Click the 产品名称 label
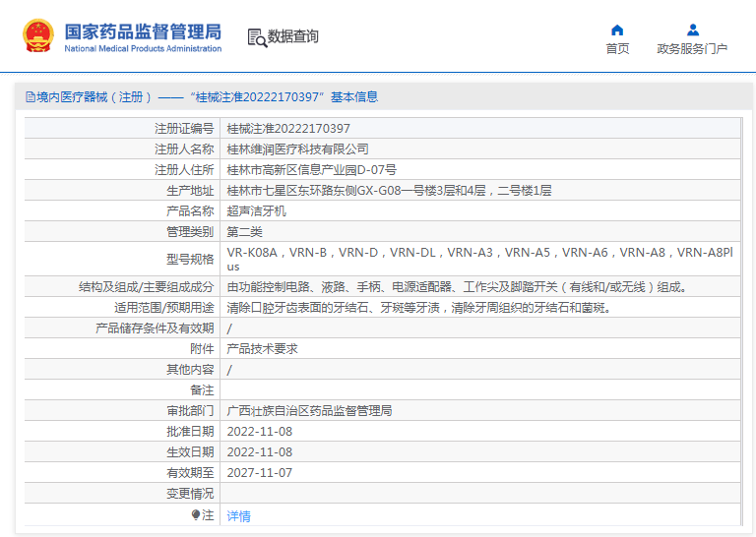The image size is (756, 537). click(190, 211)
